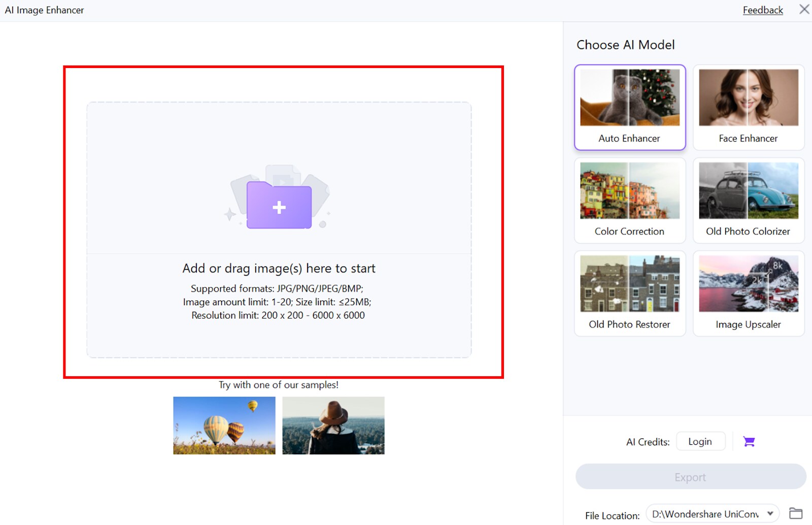
Task: Try the hat-wearing person sample image
Action: tap(333, 425)
